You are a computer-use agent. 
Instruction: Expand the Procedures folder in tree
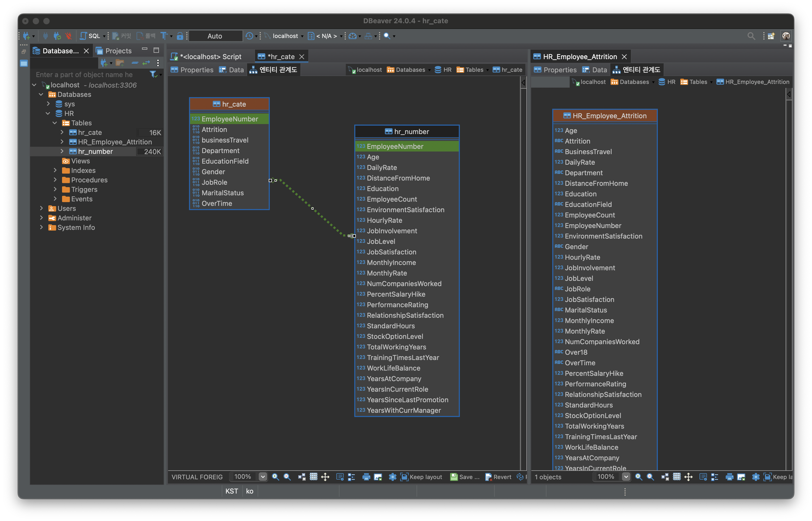(55, 180)
